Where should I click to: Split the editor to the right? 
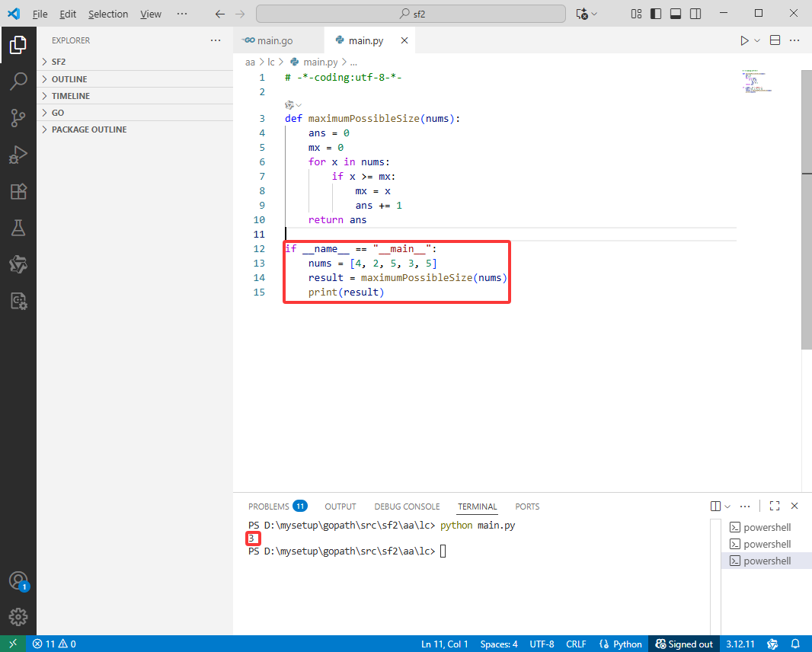coord(775,40)
